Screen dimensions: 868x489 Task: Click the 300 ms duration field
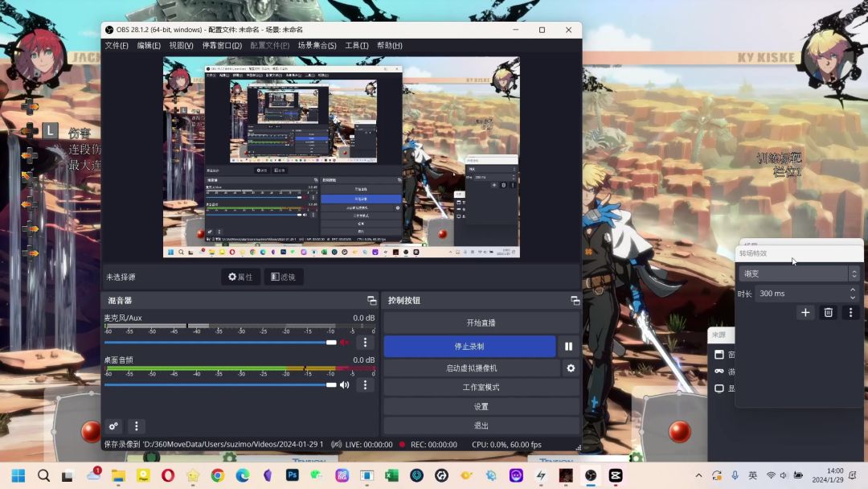[x=801, y=294]
